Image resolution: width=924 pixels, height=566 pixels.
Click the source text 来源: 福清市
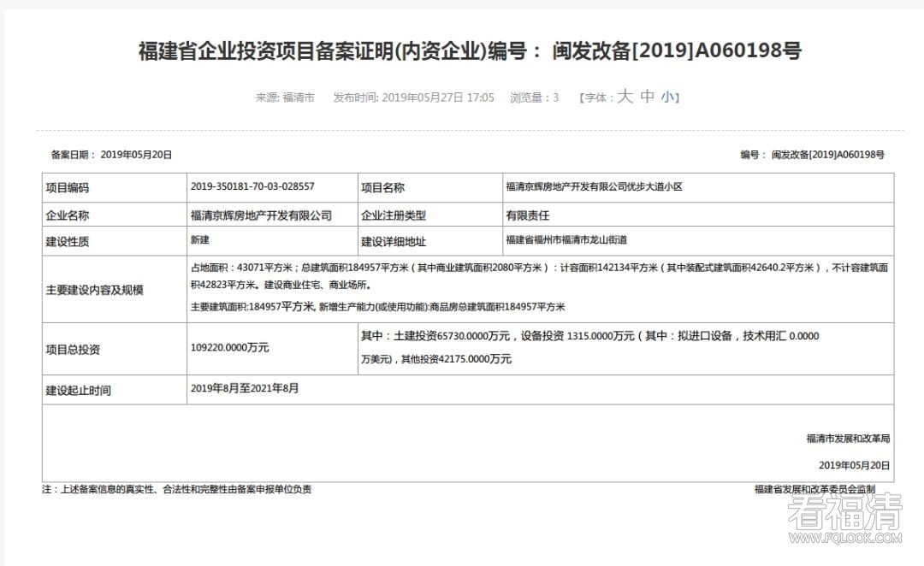coord(285,97)
